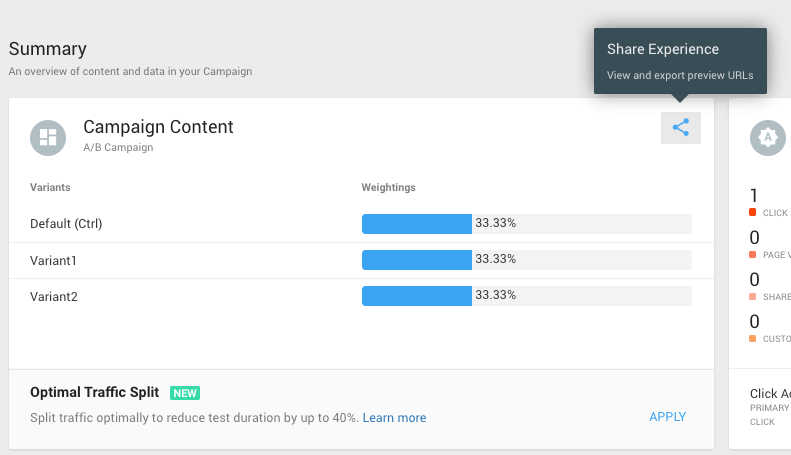Select the Default (Ctrl) variant row
Screen dimensions: 791x455
pos(361,224)
